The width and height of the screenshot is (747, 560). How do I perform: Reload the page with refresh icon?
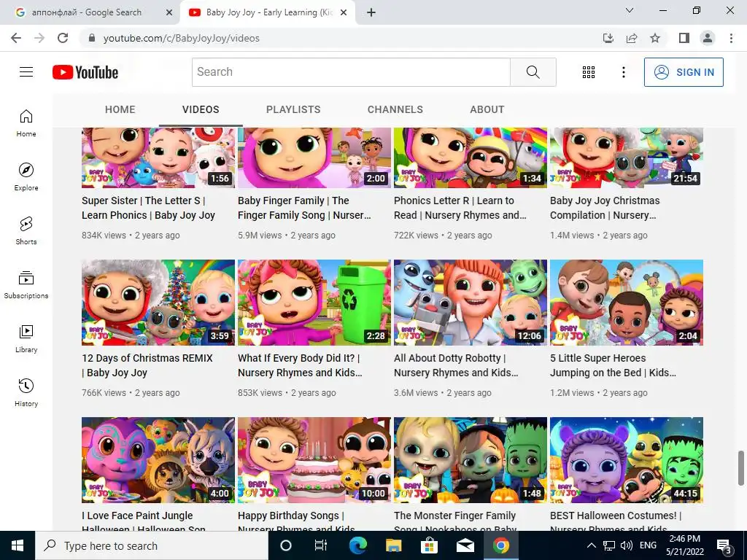[x=63, y=38]
